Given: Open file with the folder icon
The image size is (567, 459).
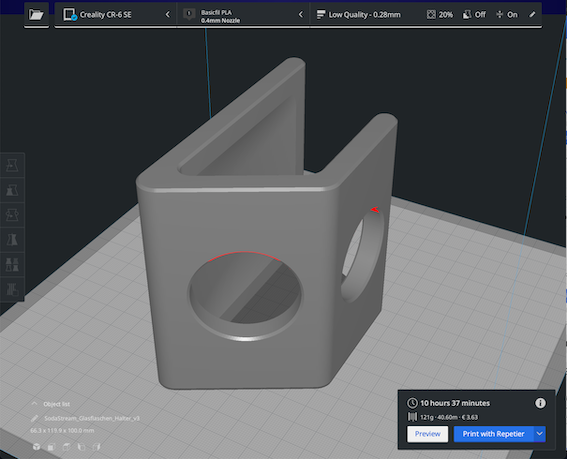Looking at the screenshot, I should pyautogui.click(x=36, y=15).
